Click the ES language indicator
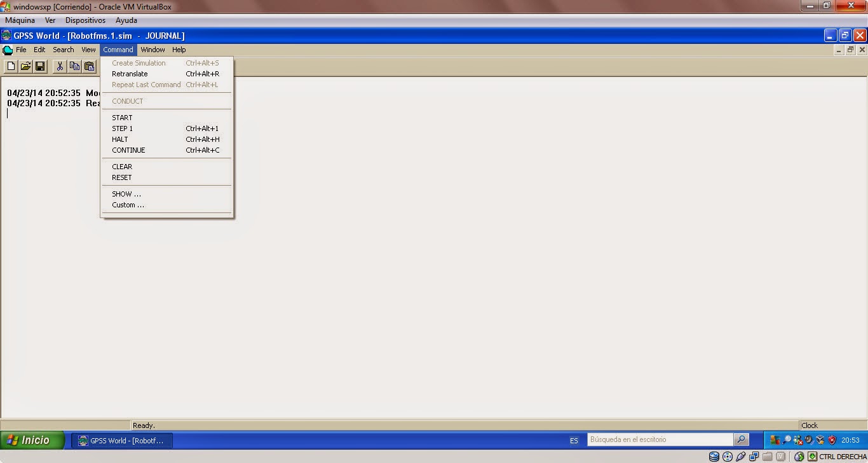This screenshot has height=463, width=868. (x=574, y=440)
